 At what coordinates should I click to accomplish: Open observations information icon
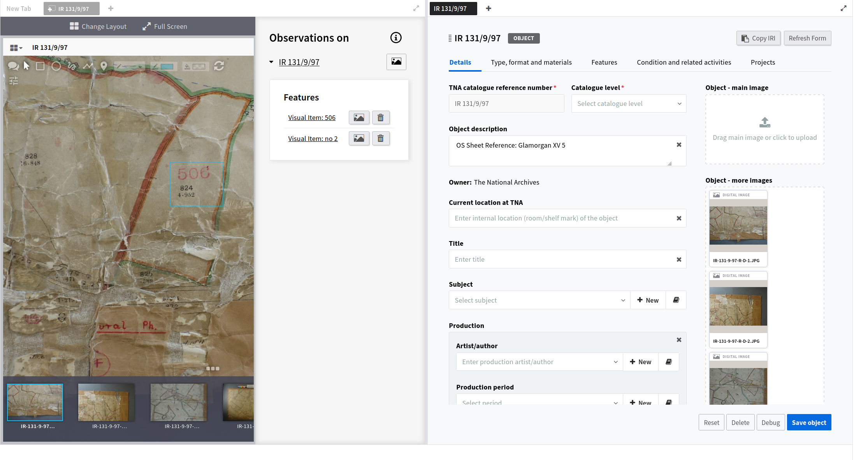tap(395, 38)
